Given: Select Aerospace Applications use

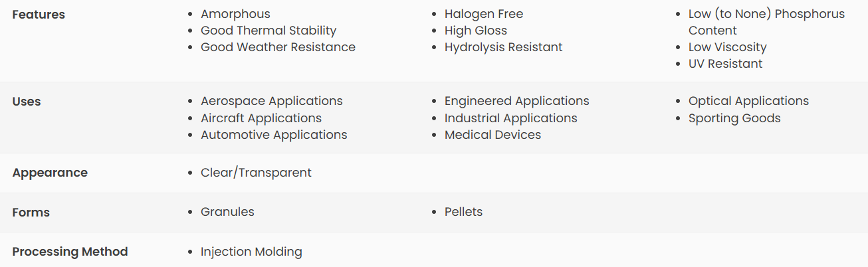Looking at the screenshot, I should tap(272, 101).
